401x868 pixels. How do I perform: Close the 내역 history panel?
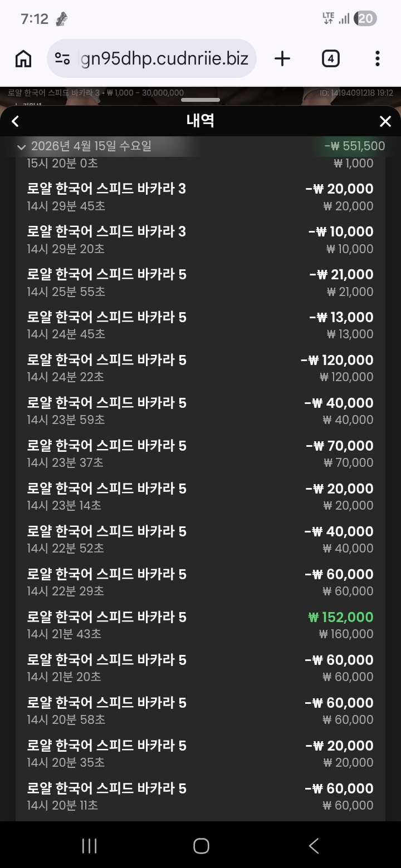(x=385, y=121)
